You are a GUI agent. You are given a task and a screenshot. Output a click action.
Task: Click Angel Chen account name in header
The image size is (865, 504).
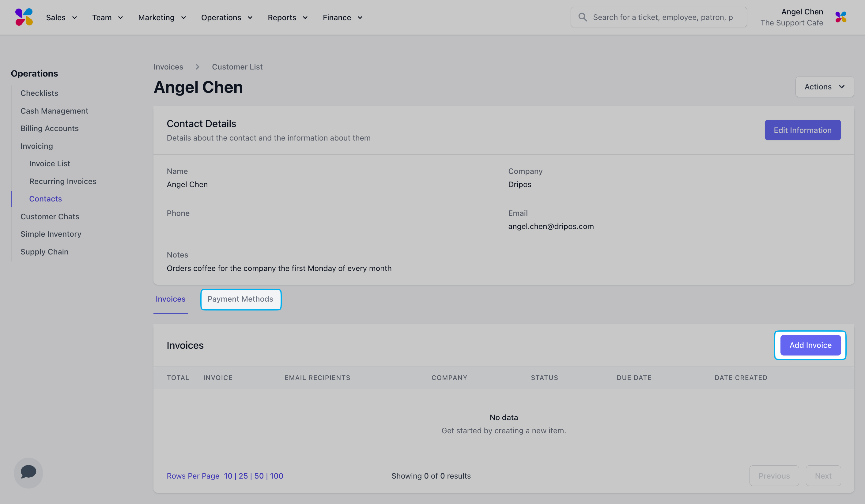802,12
